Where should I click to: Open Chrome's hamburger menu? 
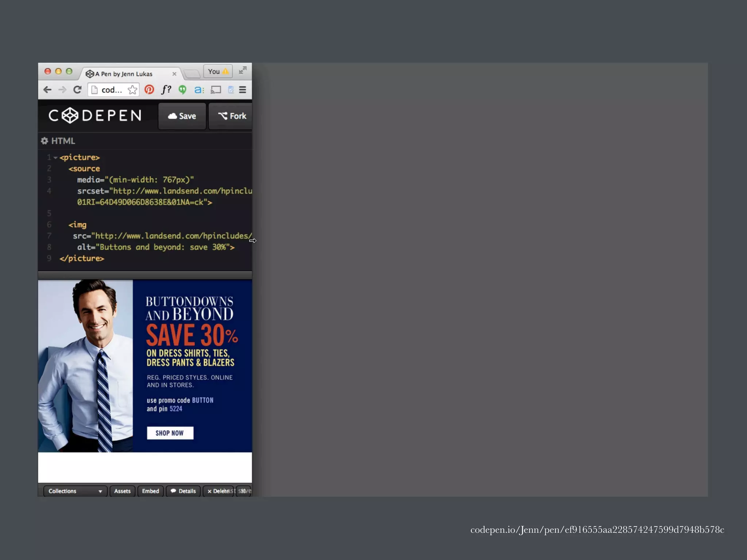[243, 90]
